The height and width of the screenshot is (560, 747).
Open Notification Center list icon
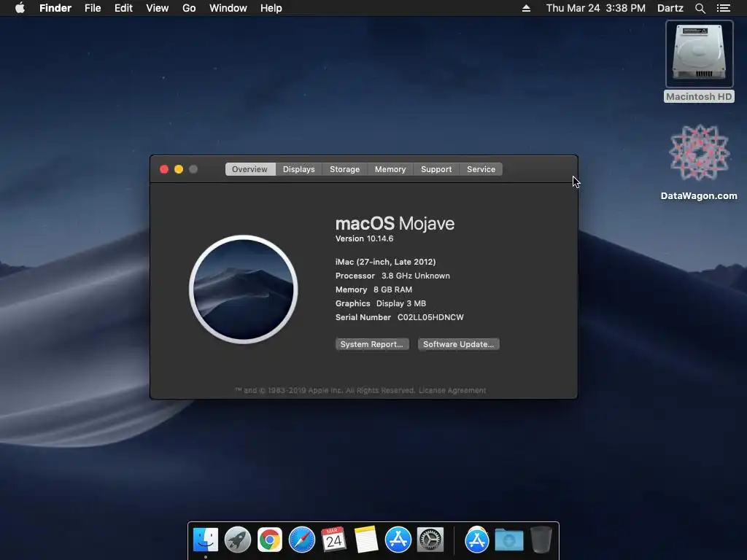coord(723,8)
